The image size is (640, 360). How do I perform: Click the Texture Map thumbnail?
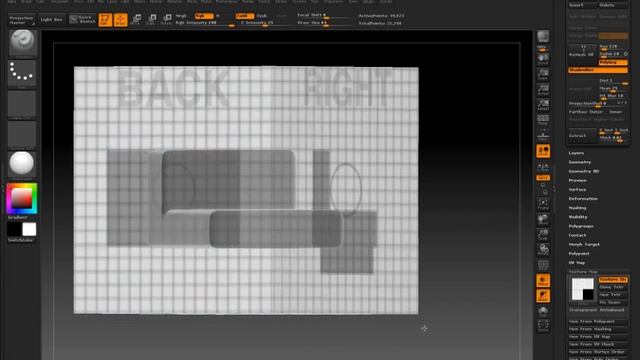pos(582,289)
